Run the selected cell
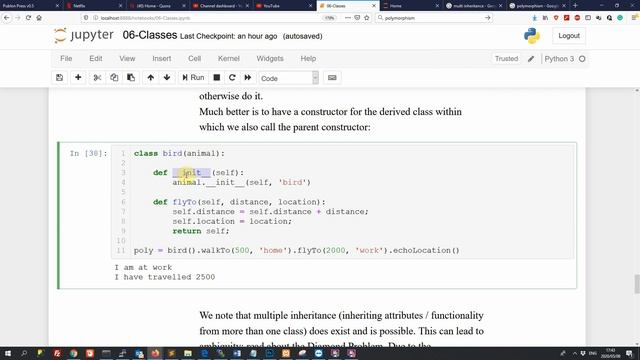The image size is (640, 360). (193, 78)
